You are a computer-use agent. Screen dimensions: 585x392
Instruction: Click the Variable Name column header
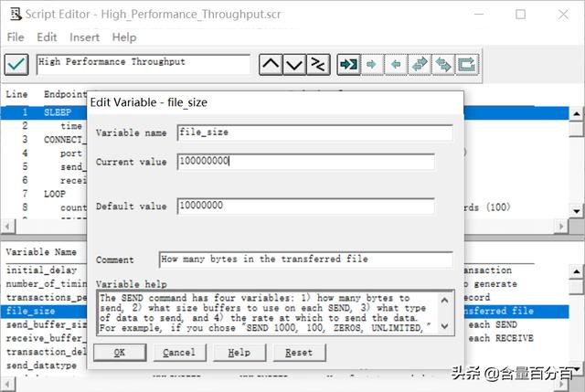coord(41,252)
